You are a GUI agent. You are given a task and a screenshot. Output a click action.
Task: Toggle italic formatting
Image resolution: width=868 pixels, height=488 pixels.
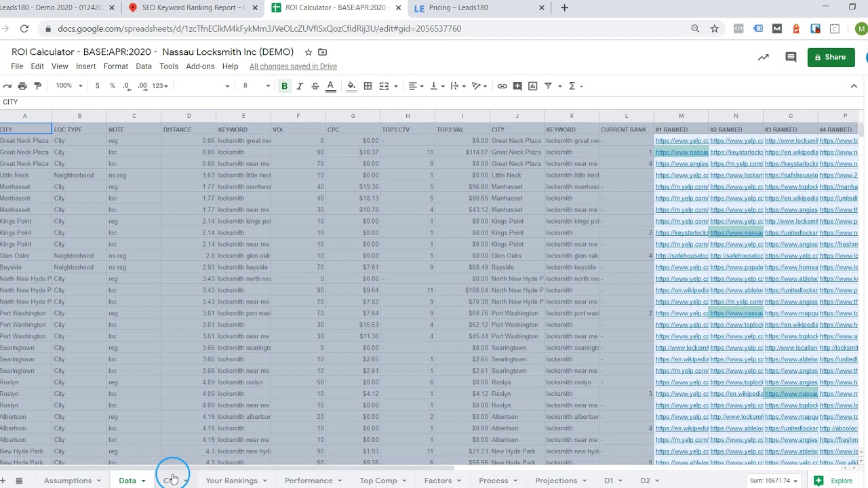300,86
